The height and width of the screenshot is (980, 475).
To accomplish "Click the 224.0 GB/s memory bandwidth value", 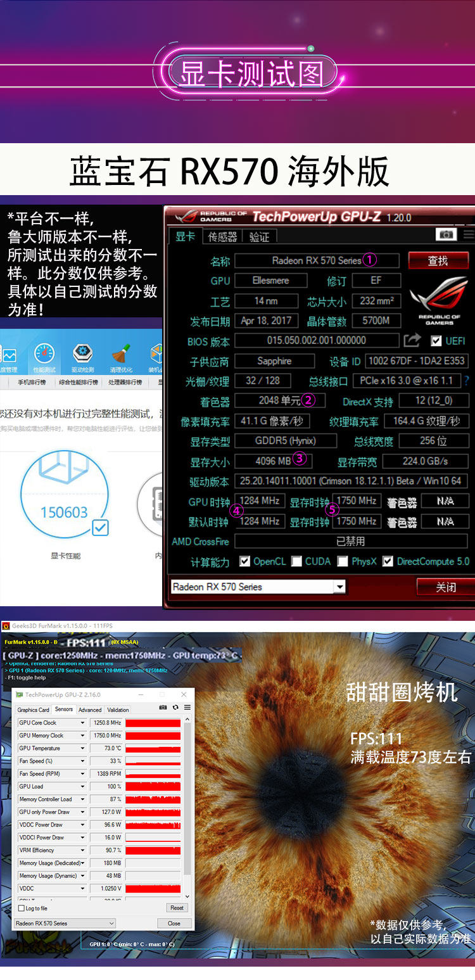I will click(x=426, y=461).
